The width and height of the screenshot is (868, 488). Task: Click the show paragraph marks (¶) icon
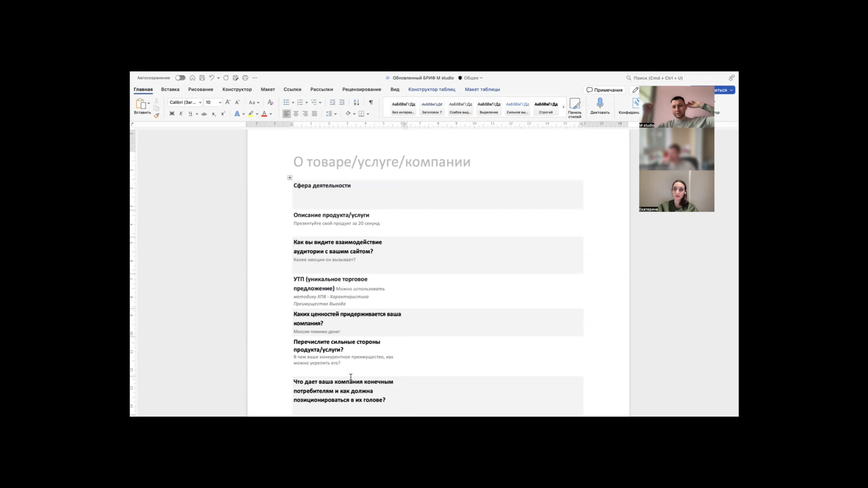(x=371, y=102)
